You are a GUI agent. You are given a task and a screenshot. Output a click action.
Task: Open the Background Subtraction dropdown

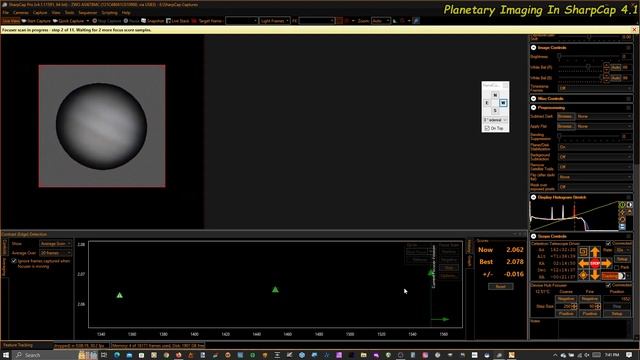(x=595, y=157)
